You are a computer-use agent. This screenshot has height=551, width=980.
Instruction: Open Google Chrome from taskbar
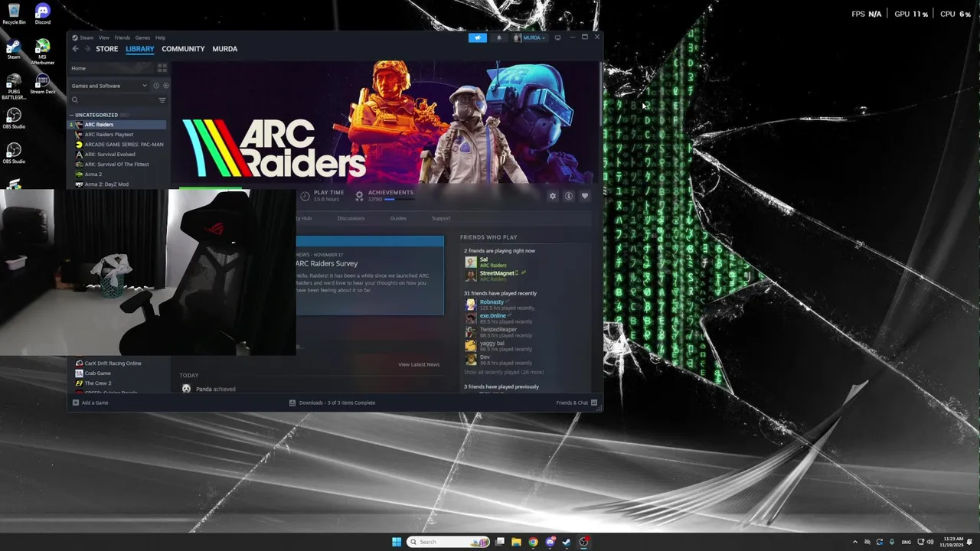pos(534,542)
